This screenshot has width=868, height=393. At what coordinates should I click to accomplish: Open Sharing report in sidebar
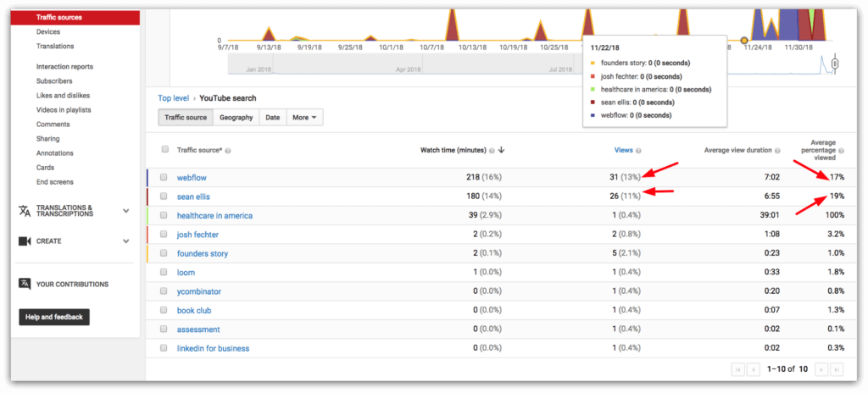pyautogui.click(x=48, y=139)
